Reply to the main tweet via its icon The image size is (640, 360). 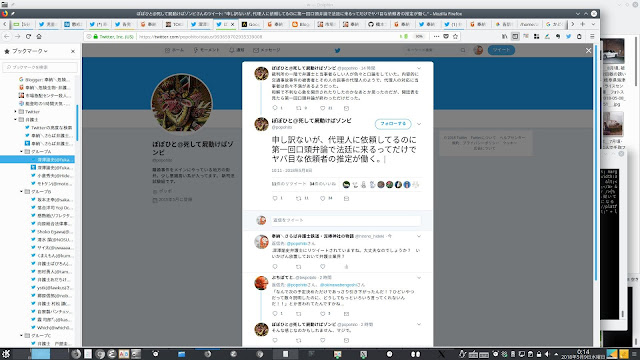point(275,198)
